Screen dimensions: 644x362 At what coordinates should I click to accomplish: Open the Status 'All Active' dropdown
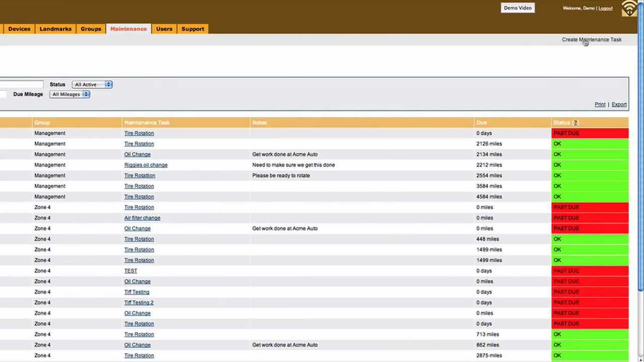[x=92, y=84]
